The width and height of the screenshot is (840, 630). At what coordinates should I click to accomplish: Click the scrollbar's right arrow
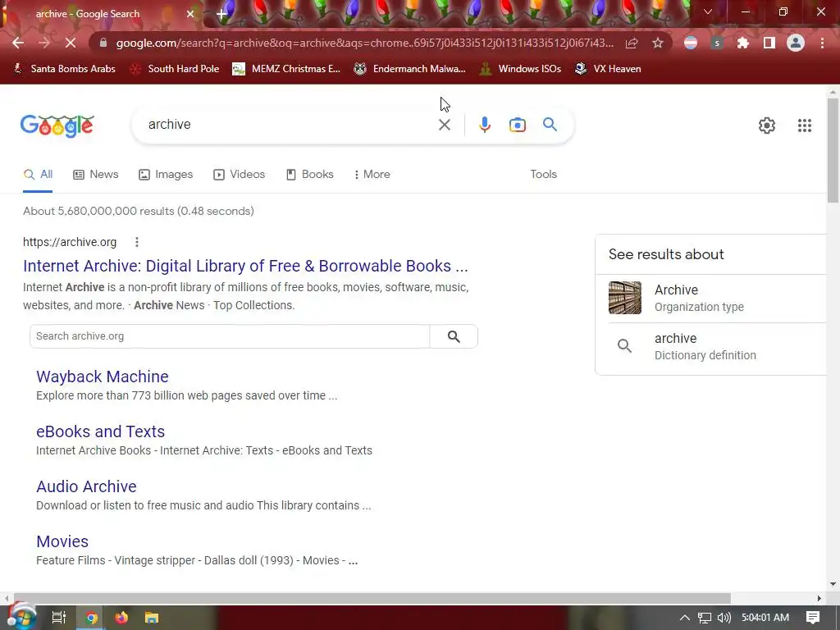point(819,598)
